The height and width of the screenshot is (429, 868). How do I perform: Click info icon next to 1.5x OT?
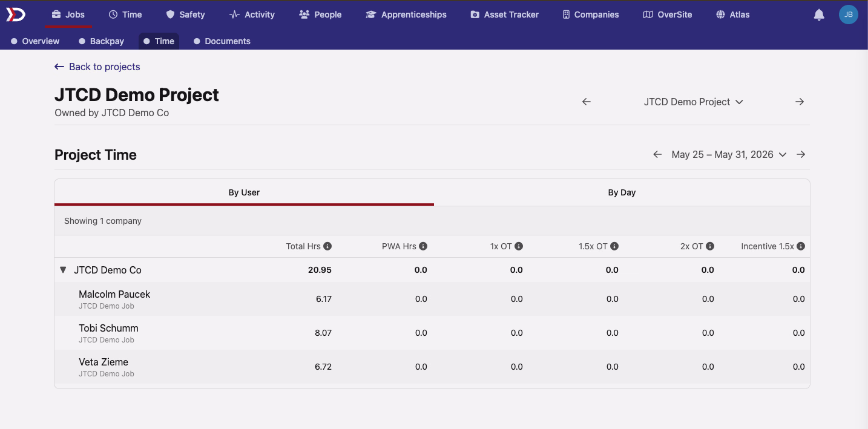(614, 246)
